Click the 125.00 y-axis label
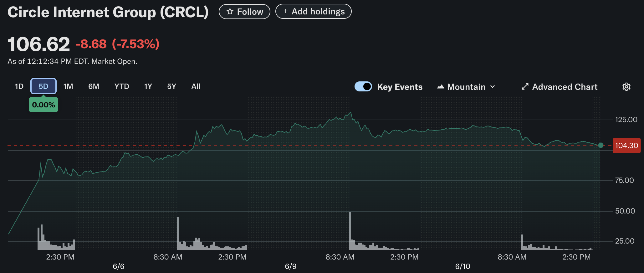The image size is (644, 273). click(x=626, y=120)
